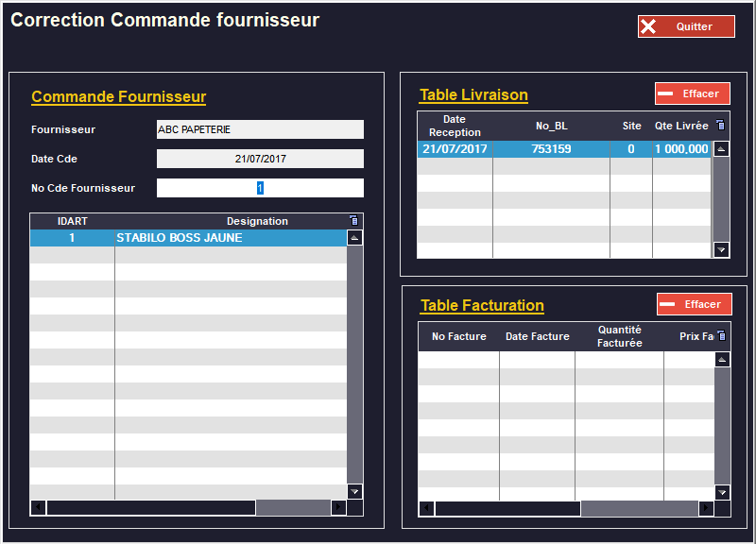This screenshot has width=756, height=544.
Task: Open table menu icon in Table Livraison header
Action: coord(721,125)
